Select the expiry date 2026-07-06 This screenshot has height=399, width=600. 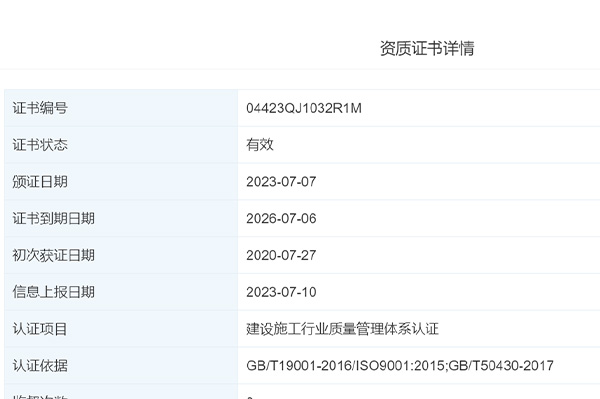(281, 218)
